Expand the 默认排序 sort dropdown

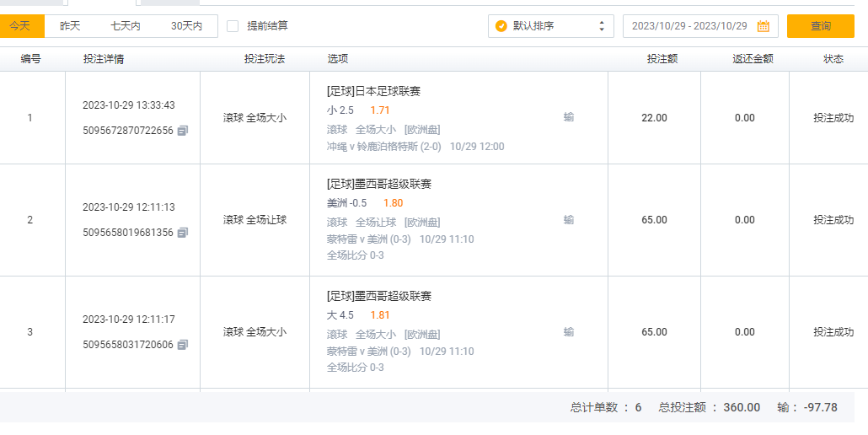tap(551, 26)
